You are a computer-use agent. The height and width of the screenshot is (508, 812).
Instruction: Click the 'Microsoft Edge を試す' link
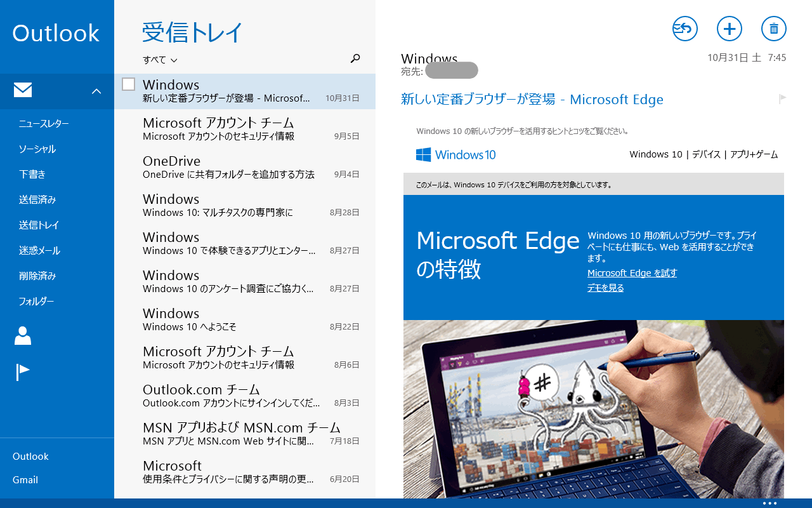632,273
